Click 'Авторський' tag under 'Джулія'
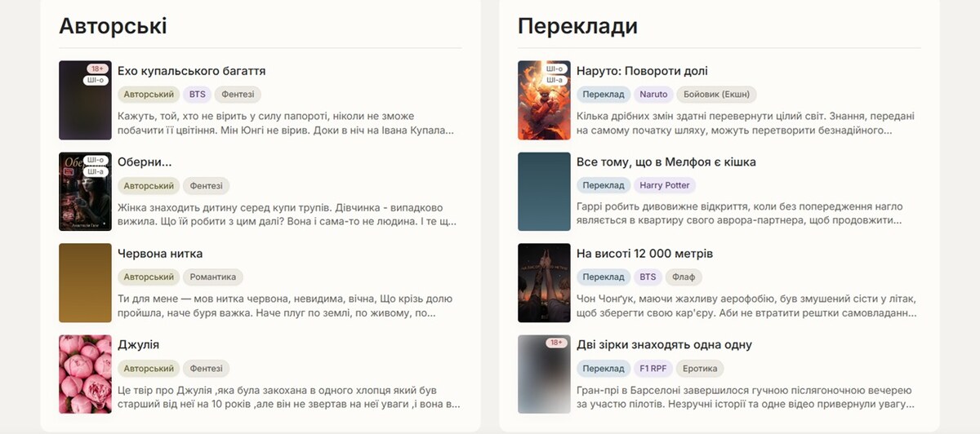This screenshot has width=980, height=434. pos(149,369)
